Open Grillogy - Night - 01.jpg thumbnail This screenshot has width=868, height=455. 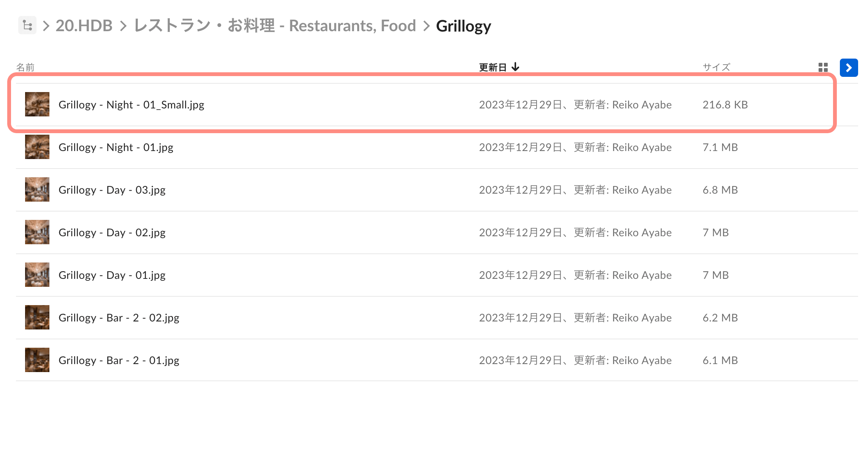(37, 147)
